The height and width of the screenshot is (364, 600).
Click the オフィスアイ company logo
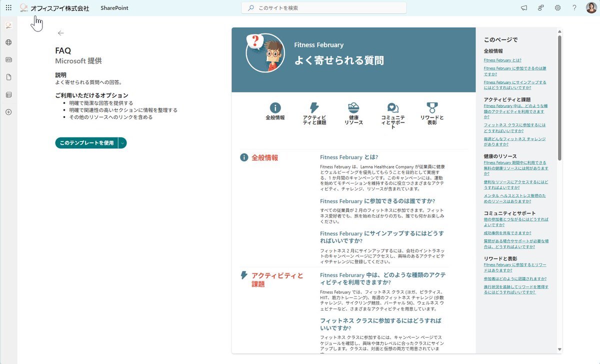coord(23,8)
